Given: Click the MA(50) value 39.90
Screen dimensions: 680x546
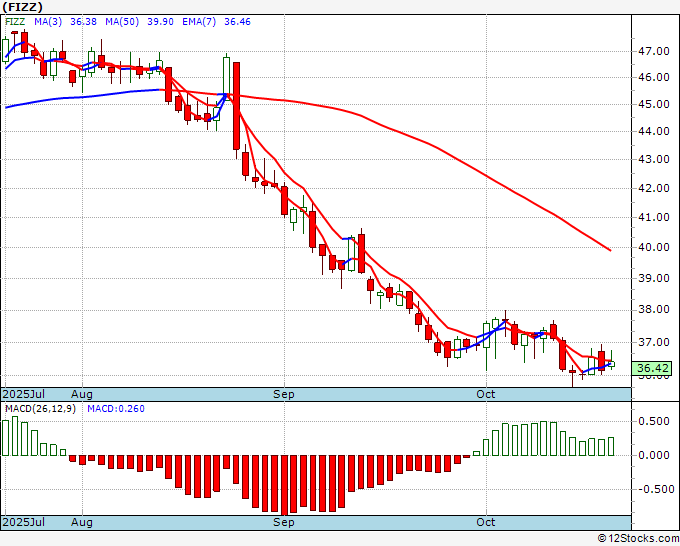Looking at the screenshot, I should coord(160,22).
